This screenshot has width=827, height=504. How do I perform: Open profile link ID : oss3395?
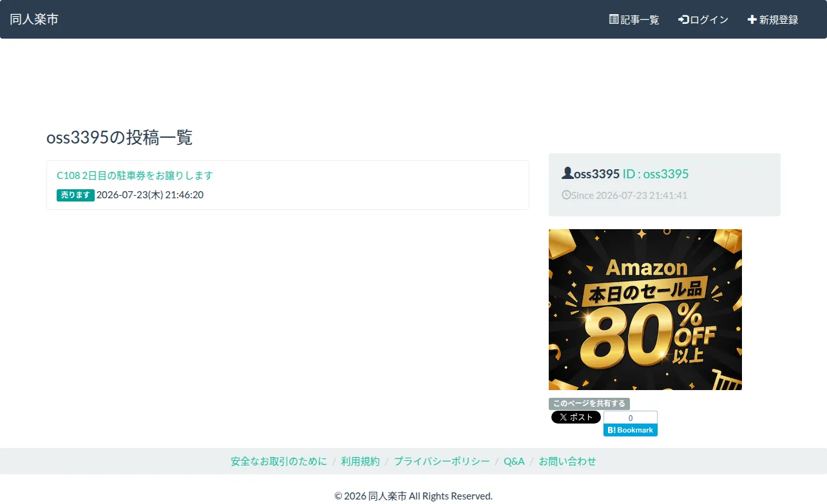tap(656, 174)
